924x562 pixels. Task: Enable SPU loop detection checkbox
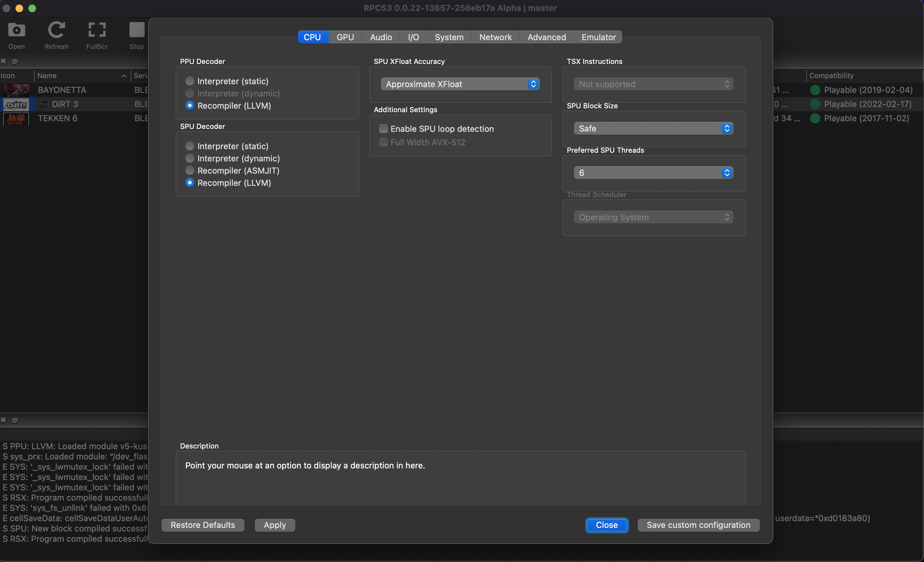pos(383,129)
